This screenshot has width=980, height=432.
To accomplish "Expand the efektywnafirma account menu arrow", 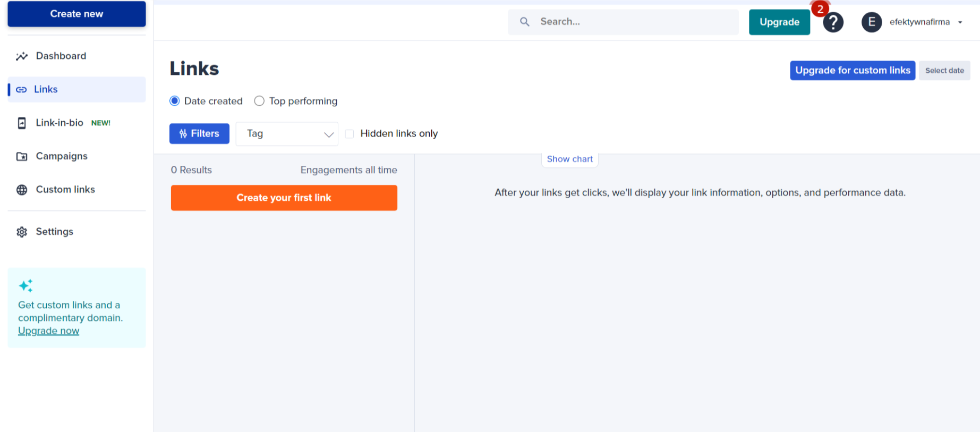I will [x=960, y=22].
